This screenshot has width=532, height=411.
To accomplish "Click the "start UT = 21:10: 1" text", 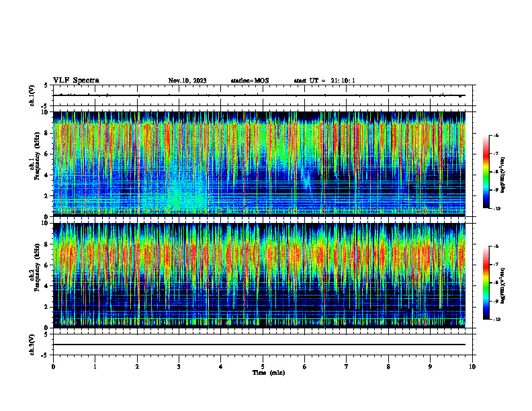I will 324,81.
